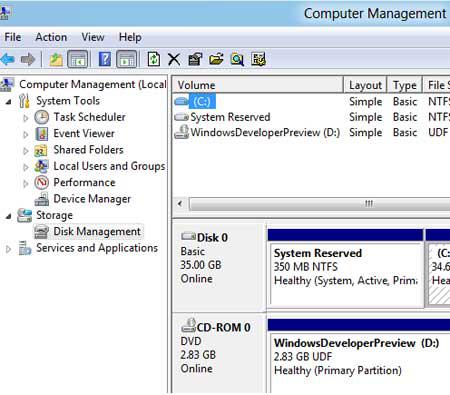Screen dimensions: 450x395
Task: Click the Task Scheduler clock icon
Action: pos(42,117)
